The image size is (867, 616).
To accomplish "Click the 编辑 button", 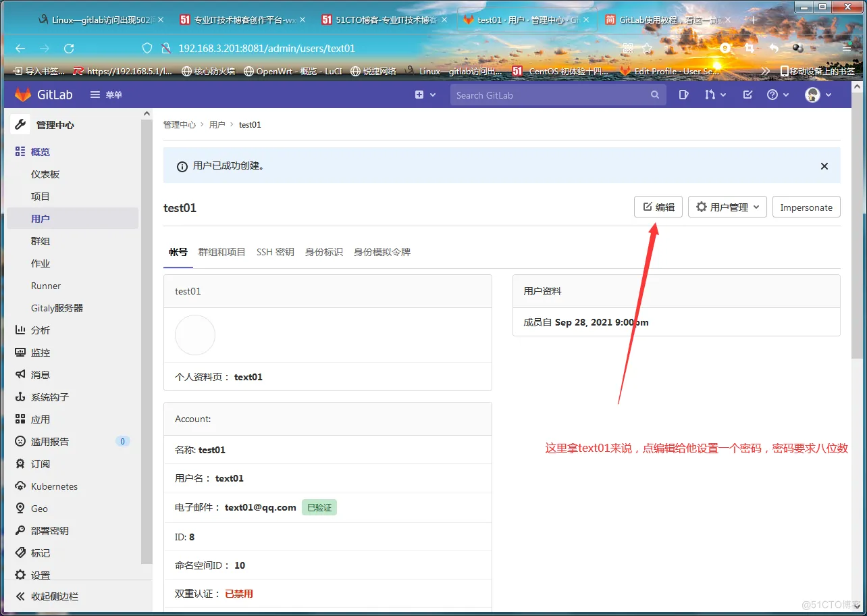I will [658, 207].
